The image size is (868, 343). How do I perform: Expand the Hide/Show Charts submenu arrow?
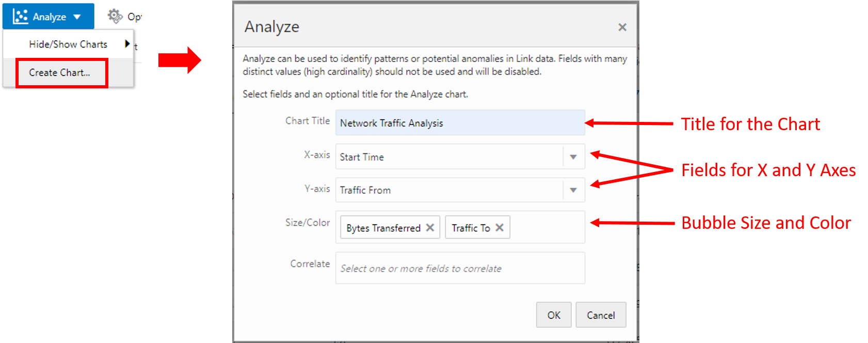click(127, 44)
